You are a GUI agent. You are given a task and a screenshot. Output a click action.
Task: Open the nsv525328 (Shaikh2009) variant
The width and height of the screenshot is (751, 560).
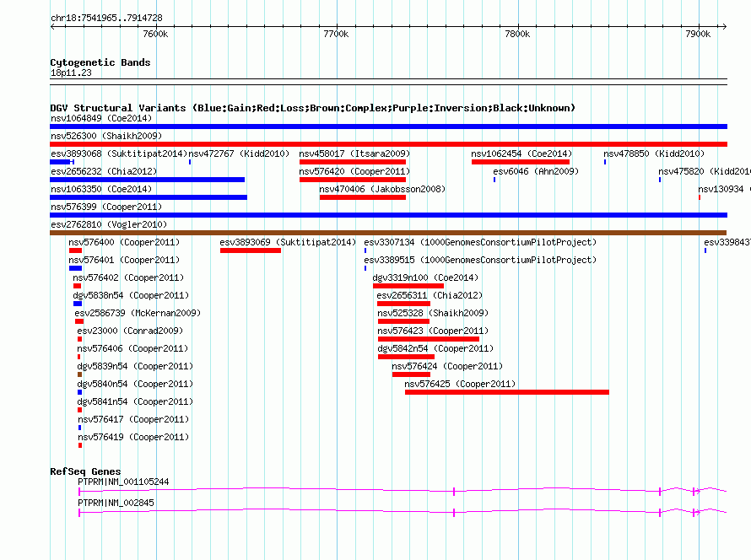tap(433, 313)
